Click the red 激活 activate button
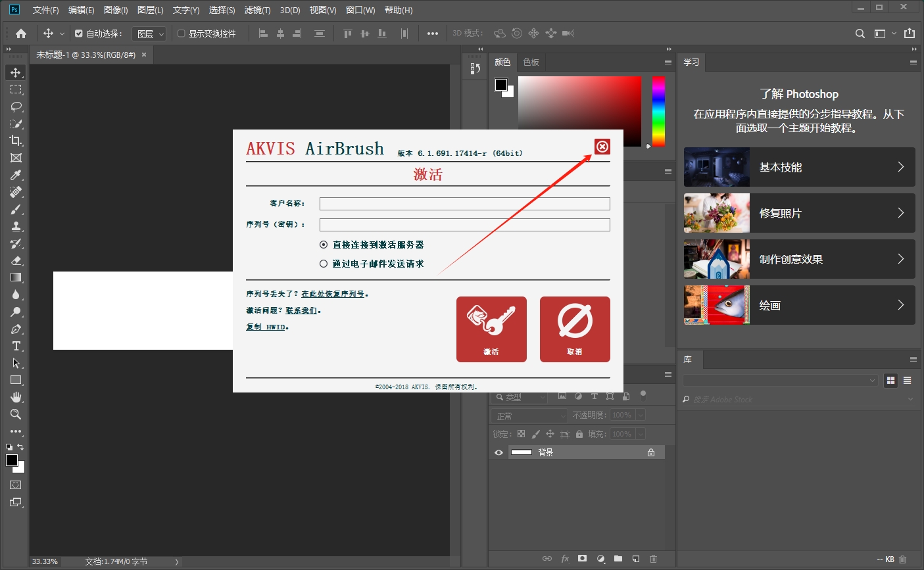Image resolution: width=924 pixels, height=570 pixels. click(x=491, y=329)
